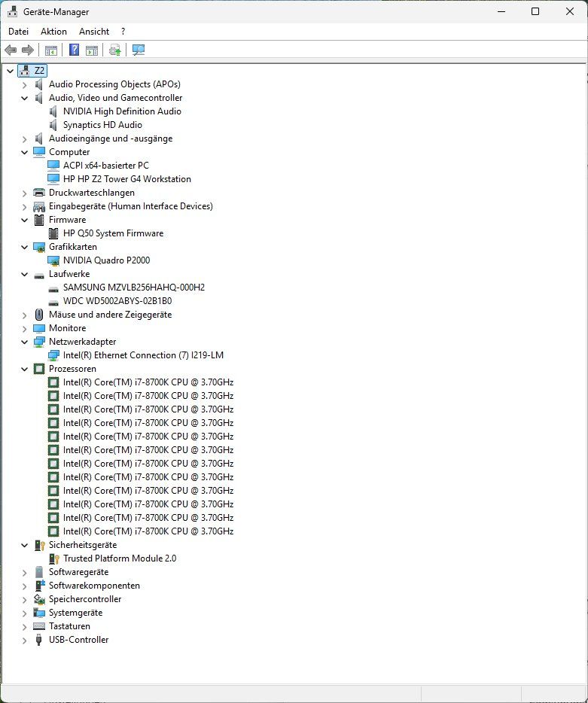Click the Tastaturen keyboard icon
Screen dimensions: 588x703
(39, 626)
